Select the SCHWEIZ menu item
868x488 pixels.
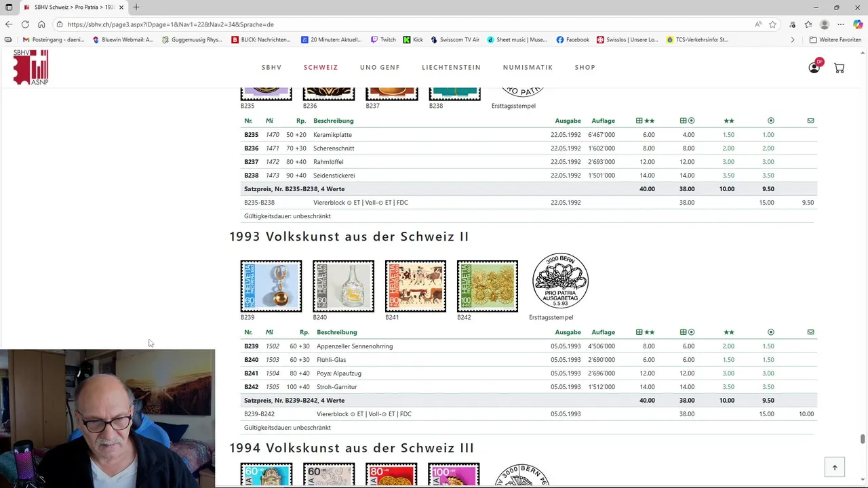tap(321, 67)
